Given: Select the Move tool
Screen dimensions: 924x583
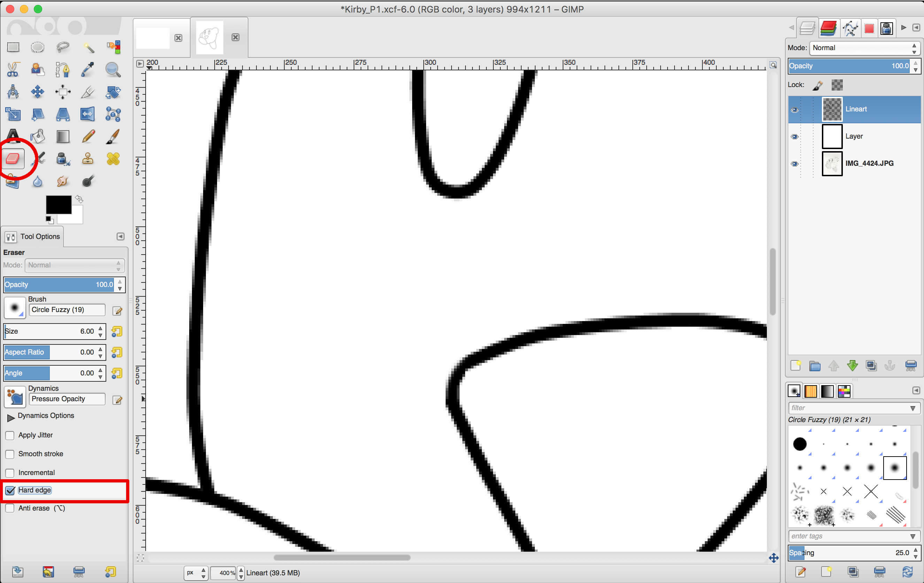Looking at the screenshot, I should (x=38, y=92).
